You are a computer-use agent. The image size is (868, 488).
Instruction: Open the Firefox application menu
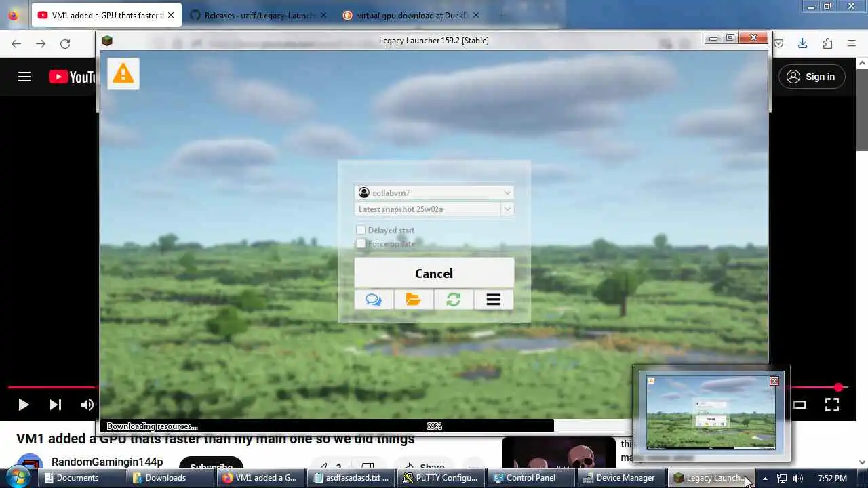[852, 43]
